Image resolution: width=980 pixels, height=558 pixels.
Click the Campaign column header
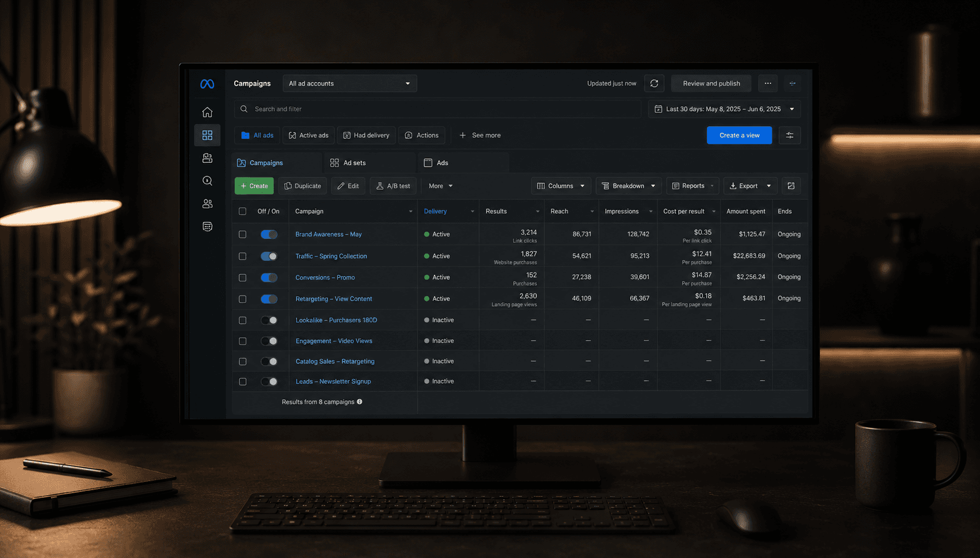(x=309, y=211)
